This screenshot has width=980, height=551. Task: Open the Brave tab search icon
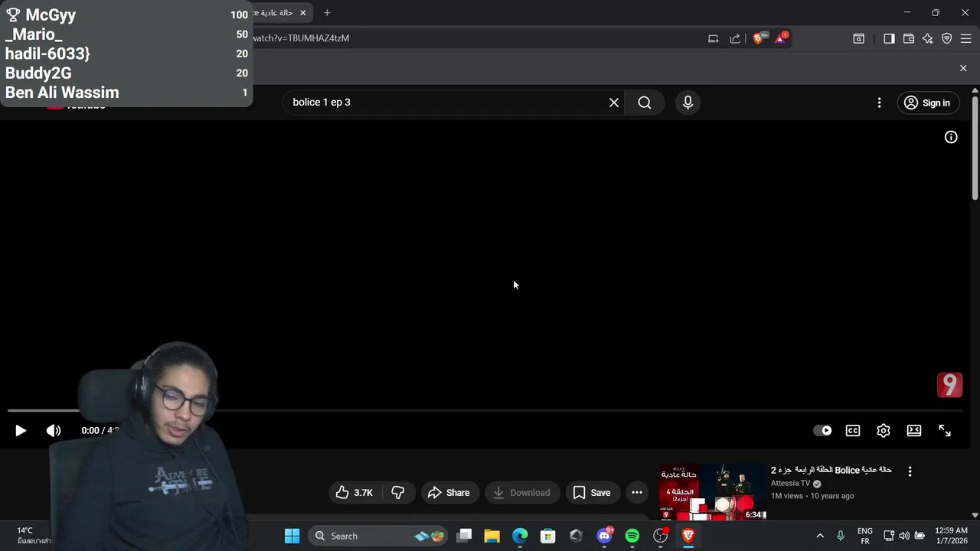click(859, 38)
